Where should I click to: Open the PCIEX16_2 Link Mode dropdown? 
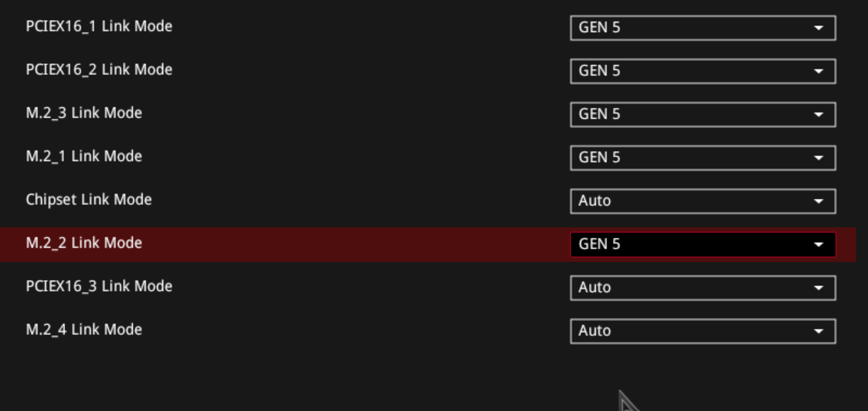(x=702, y=71)
